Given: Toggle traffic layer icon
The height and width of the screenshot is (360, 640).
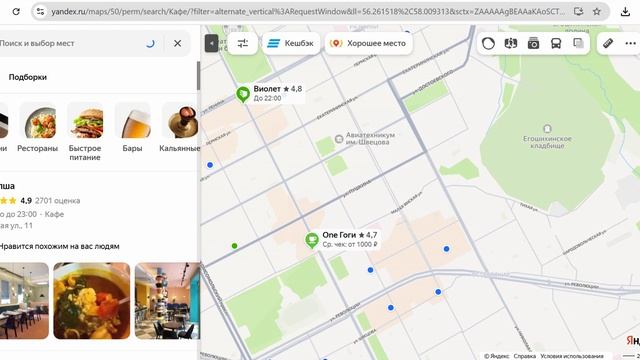Looking at the screenshot, I should 488,43.
